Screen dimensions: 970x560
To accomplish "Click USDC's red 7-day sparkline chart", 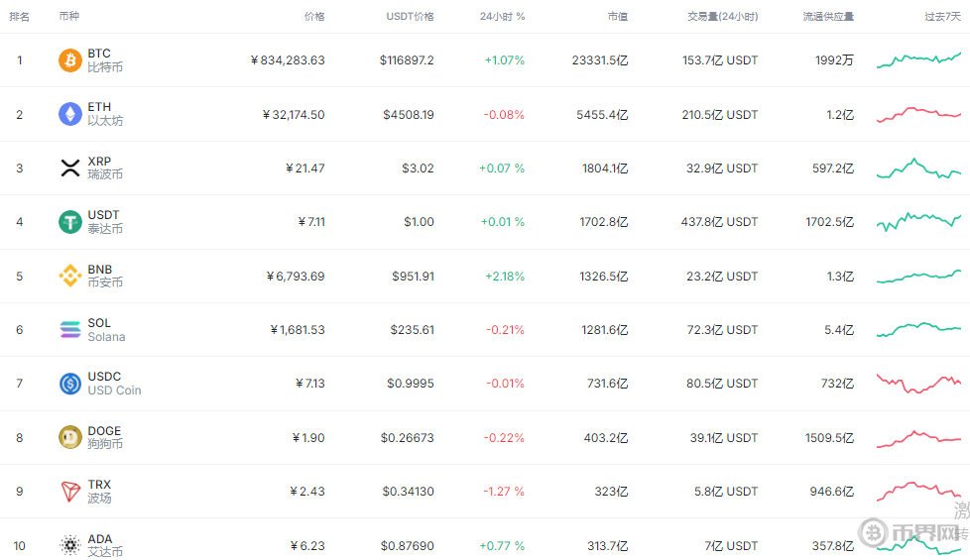I will [x=917, y=384].
